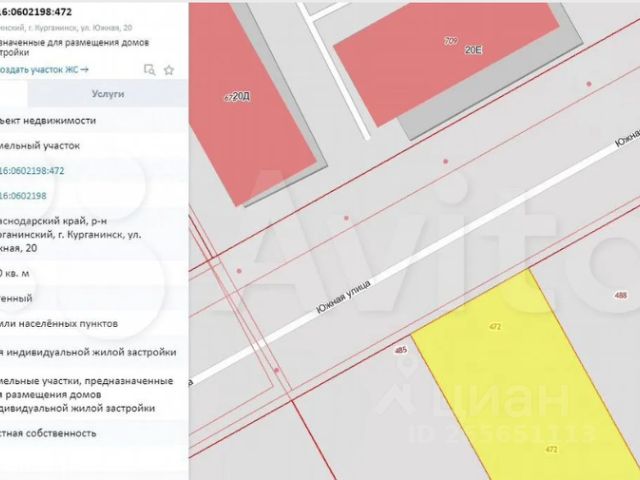Open the Создать участок ЖС link
Image resolution: width=640 pixels, height=480 pixels.
tap(44, 70)
